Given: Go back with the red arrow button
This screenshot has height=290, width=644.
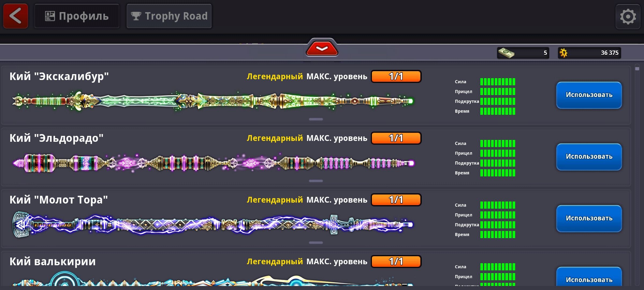Looking at the screenshot, I should coord(16,16).
